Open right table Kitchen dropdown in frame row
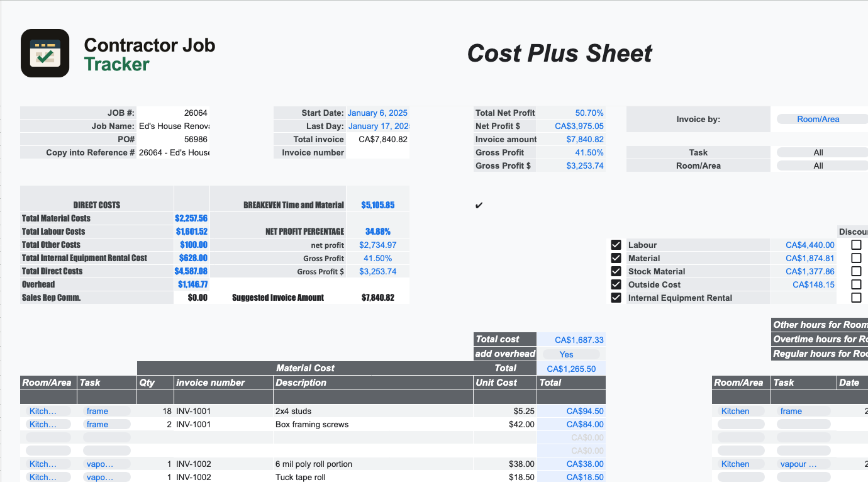The image size is (868, 482). click(741, 411)
